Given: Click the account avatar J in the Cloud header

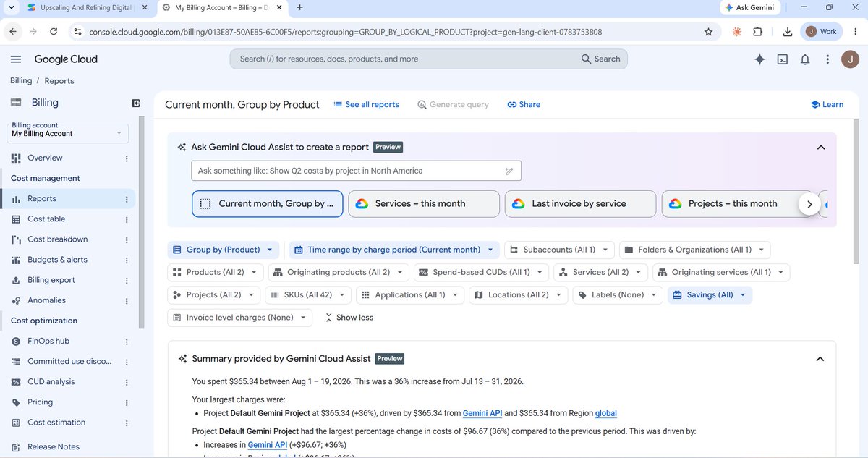Looking at the screenshot, I should click(x=849, y=59).
